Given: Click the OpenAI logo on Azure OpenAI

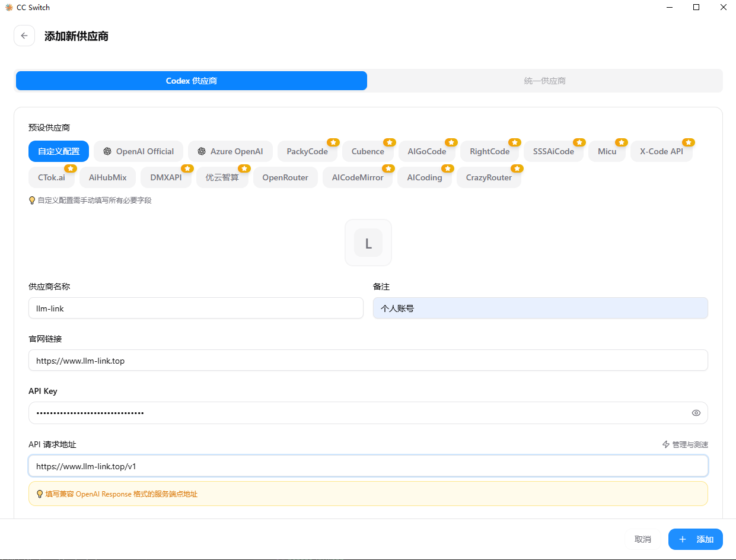Looking at the screenshot, I should [x=202, y=151].
